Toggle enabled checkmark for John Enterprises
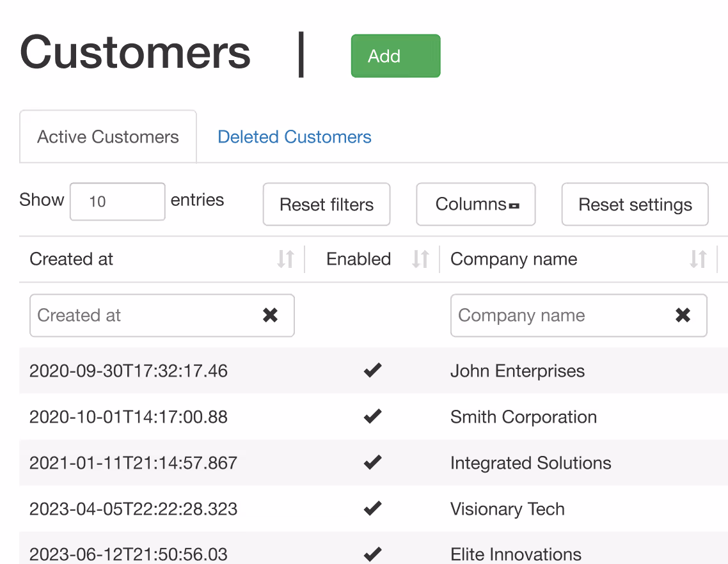Screen dimensions: 728x564 pos(372,371)
